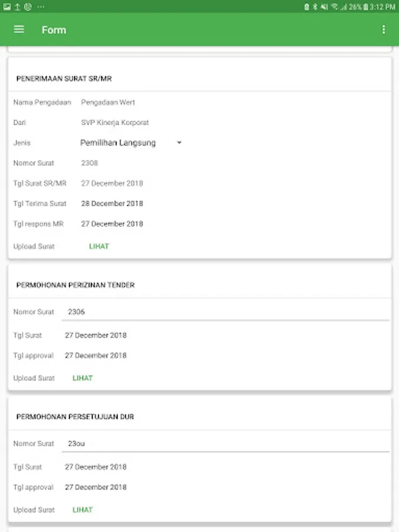Tap the Wi-Fi status bar icon
Image resolution: width=399 pixels, height=532 pixels.
pyautogui.click(x=335, y=7)
